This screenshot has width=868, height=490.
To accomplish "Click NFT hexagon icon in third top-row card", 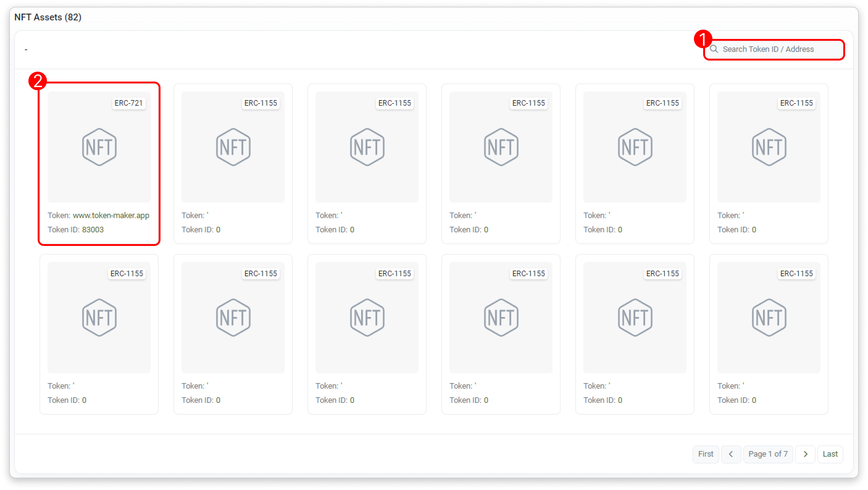I will point(367,147).
